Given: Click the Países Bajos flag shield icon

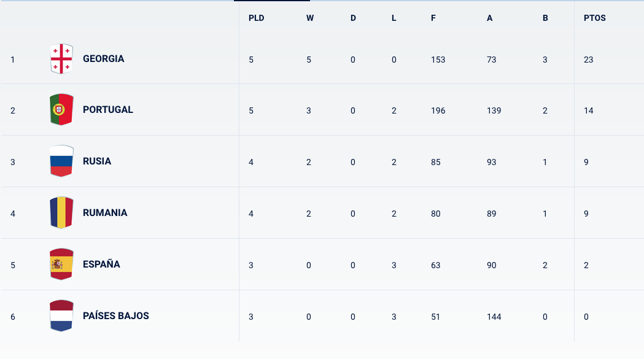Looking at the screenshot, I should tap(61, 316).
